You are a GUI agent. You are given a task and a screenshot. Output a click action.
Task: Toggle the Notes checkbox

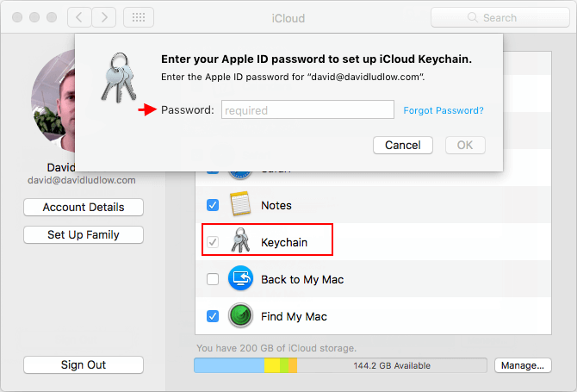213,205
